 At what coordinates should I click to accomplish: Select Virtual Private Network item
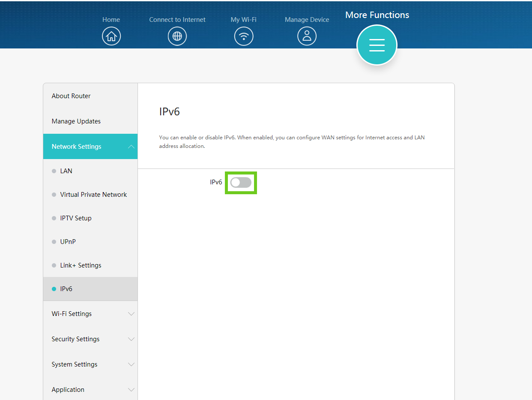point(93,195)
